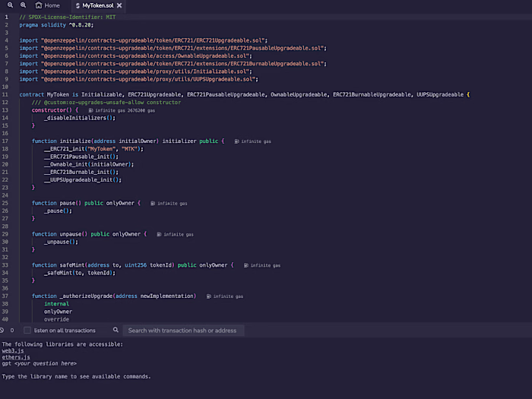Open the Home tab
Screen dimensions: 532x399
click(x=47, y=5)
